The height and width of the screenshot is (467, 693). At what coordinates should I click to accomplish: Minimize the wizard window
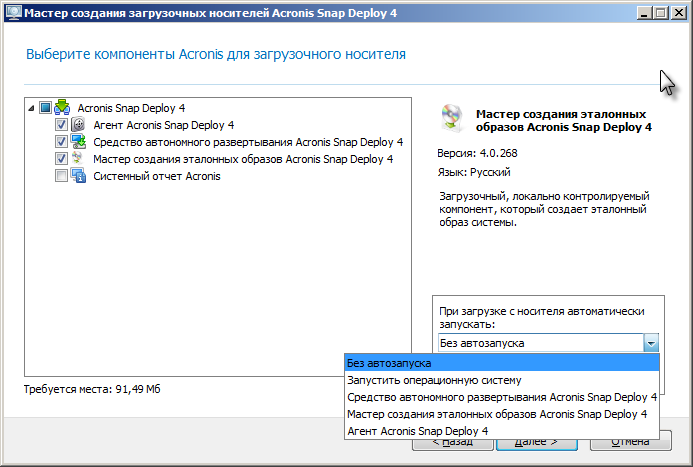point(644,13)
